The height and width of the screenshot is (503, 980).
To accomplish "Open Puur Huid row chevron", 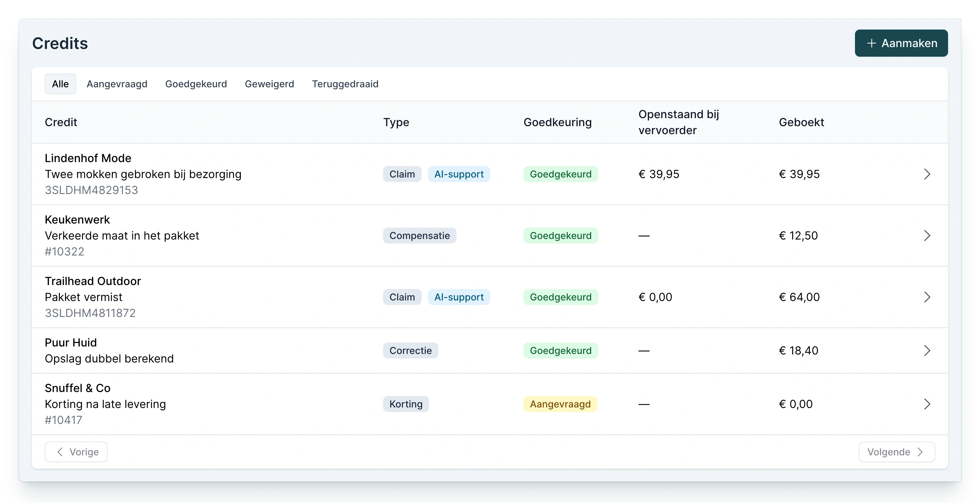I will tap(927, 351).
